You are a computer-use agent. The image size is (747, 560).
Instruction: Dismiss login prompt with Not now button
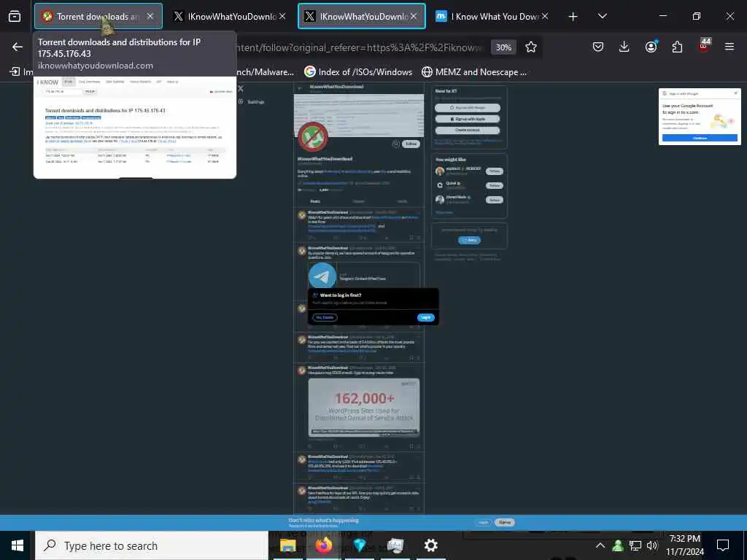coord(325,318)
